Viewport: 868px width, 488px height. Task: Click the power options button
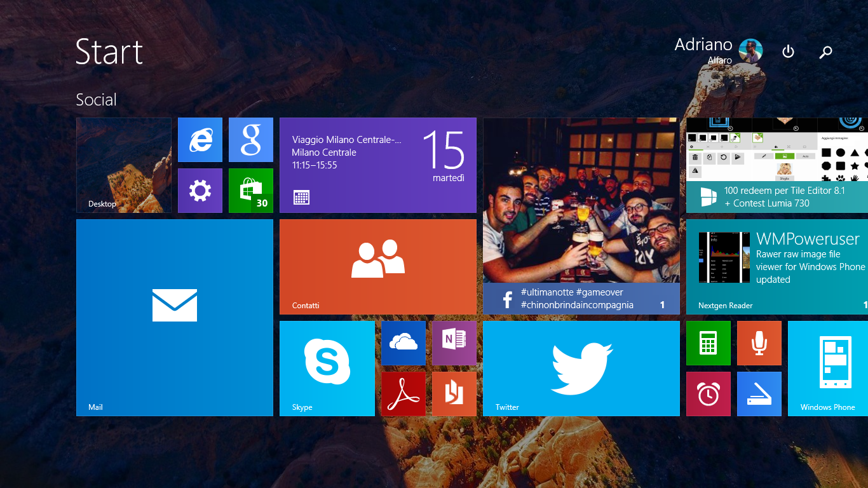[788, 51]
